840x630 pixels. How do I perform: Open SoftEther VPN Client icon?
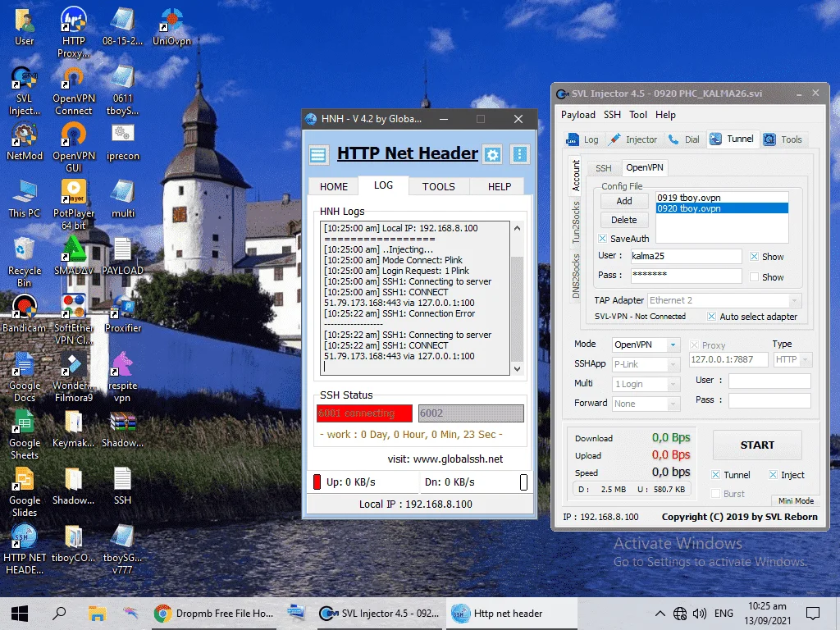pyautogui.click(x=73, y=319)
